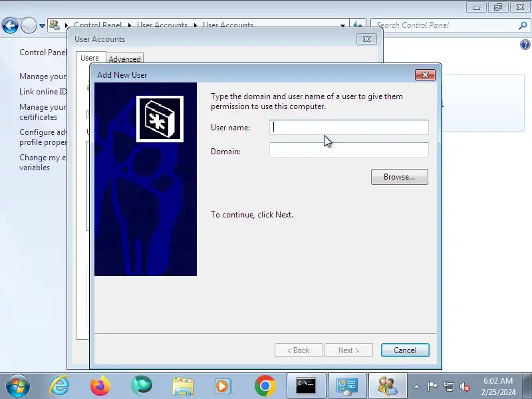532x399 pixels.
Task: Open the address bar history dropdown
Action: point(342,25)
